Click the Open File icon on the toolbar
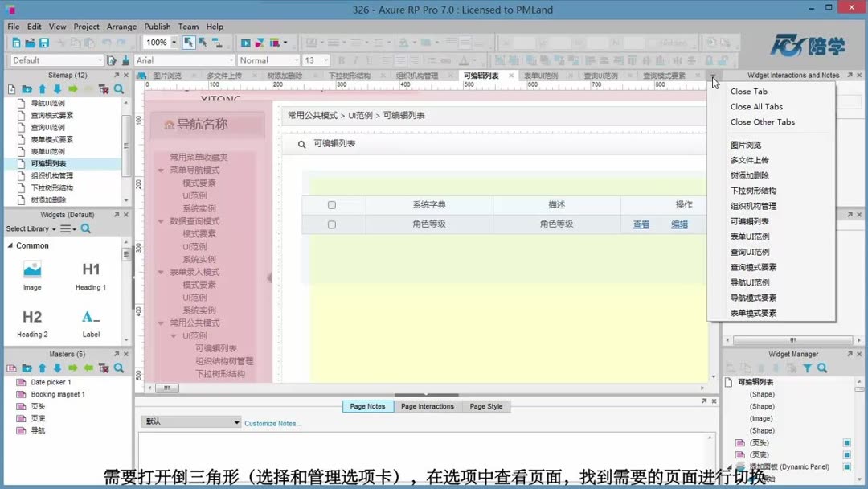 (31, 42)
